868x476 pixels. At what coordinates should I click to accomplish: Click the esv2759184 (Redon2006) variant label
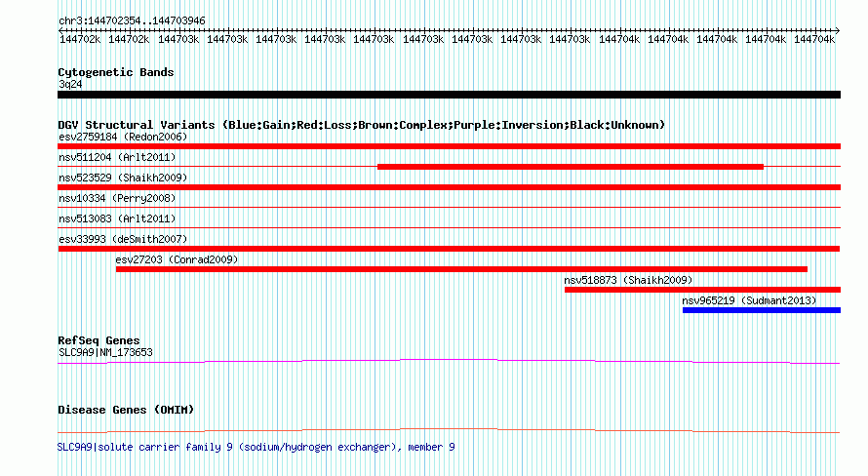pyautogui.click(x=123, y=137)
